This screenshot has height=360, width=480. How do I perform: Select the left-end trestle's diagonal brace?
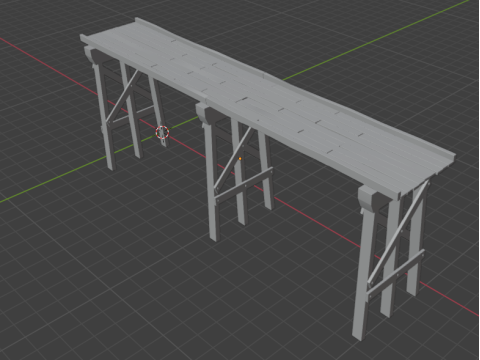point(123,95)
